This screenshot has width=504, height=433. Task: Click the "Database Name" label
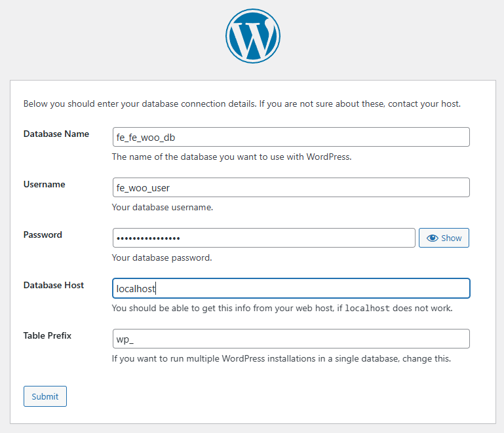tap(56, 134)
